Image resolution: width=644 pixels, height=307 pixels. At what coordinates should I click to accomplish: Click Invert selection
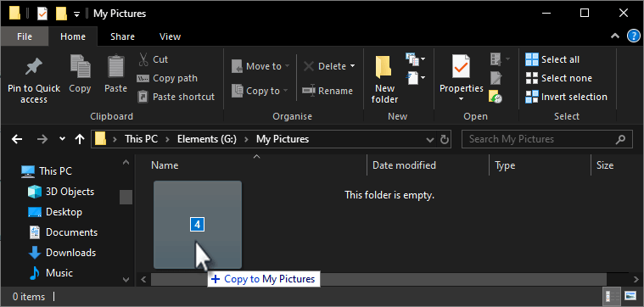567,97
